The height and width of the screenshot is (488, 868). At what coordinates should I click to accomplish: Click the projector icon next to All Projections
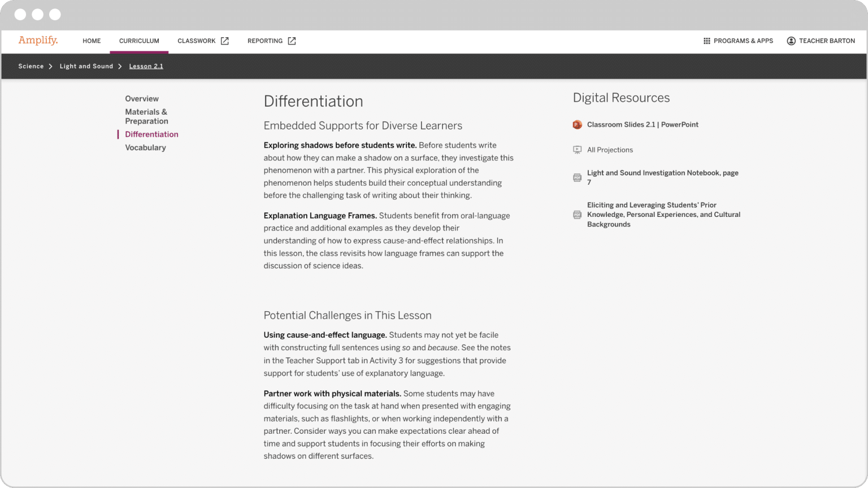tap(577, 150)
